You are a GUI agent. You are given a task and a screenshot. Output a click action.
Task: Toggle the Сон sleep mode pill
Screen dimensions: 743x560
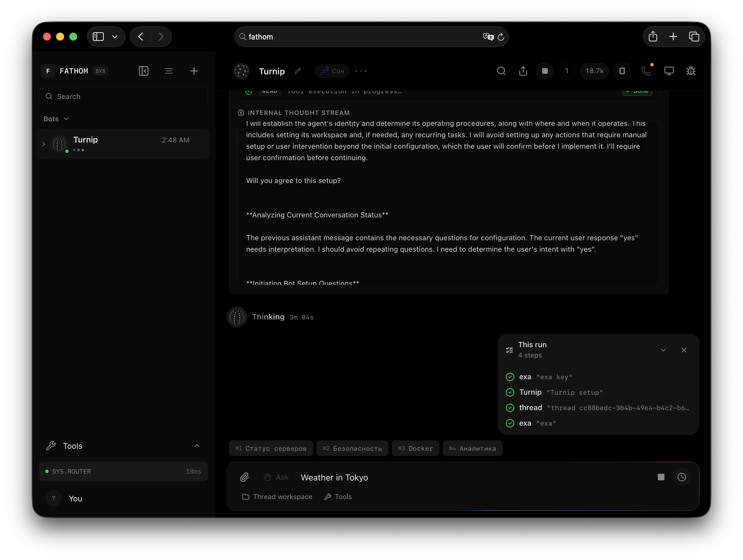pyautogui.click(x=332, y=71)
